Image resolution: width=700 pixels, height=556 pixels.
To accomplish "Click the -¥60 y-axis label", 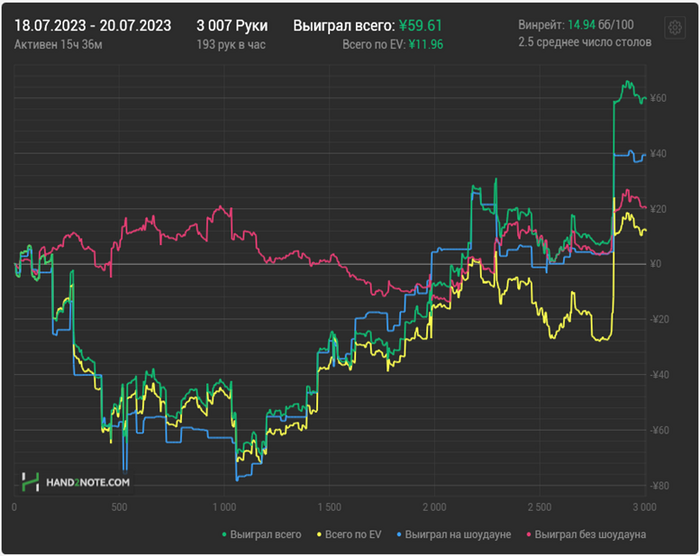I will (x=659, y=430).
